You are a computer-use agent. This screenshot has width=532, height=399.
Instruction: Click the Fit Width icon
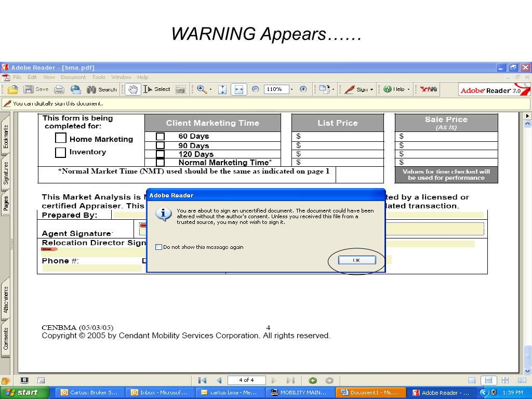[x=239, y=89]
